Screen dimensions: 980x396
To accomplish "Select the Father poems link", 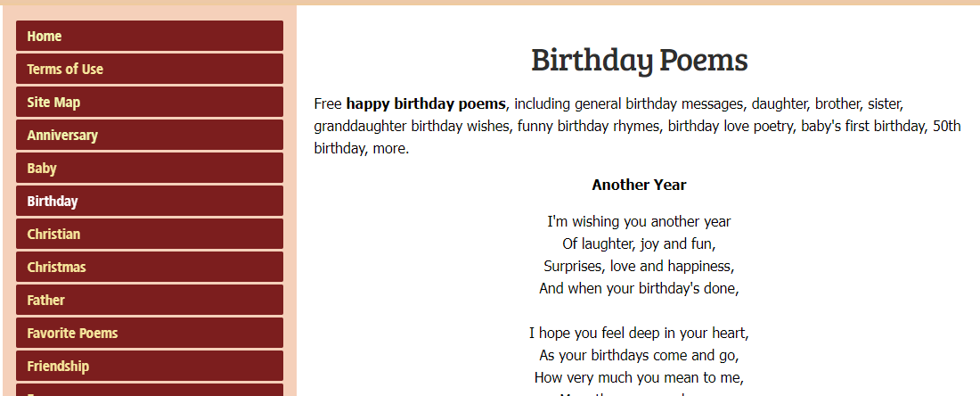I will coord(45,301).
